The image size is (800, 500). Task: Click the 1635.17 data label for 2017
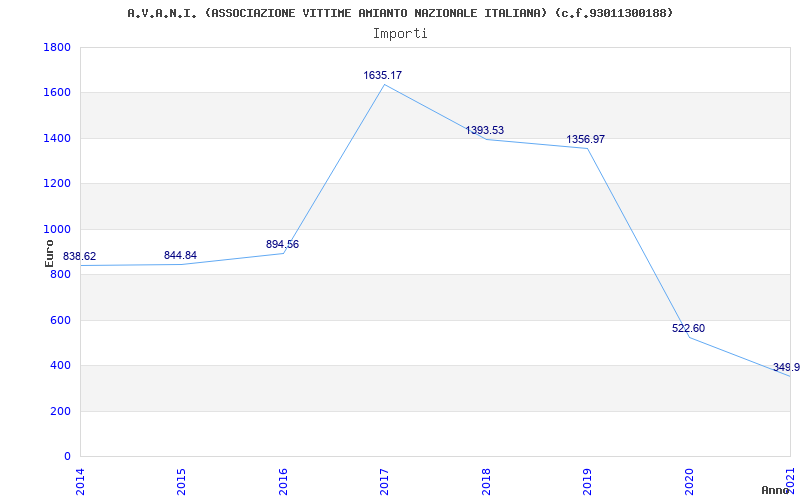pyautogui.click(x=383, y=76)
